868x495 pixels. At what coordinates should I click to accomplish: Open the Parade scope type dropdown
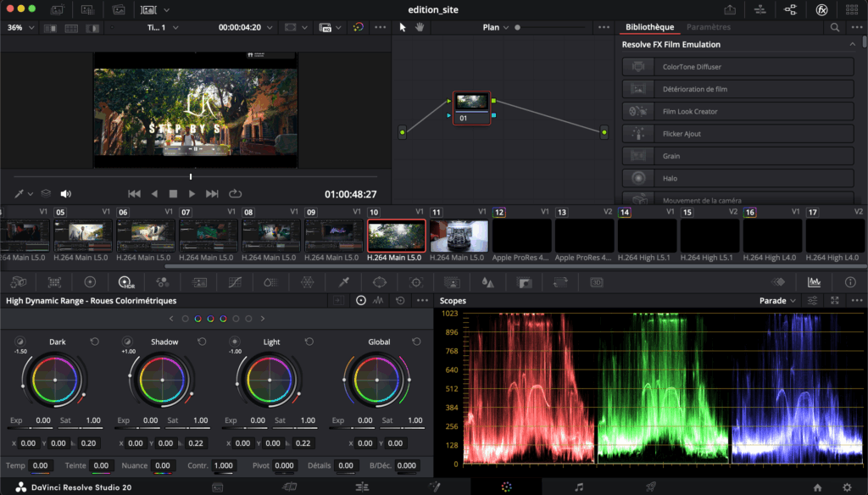778,301
